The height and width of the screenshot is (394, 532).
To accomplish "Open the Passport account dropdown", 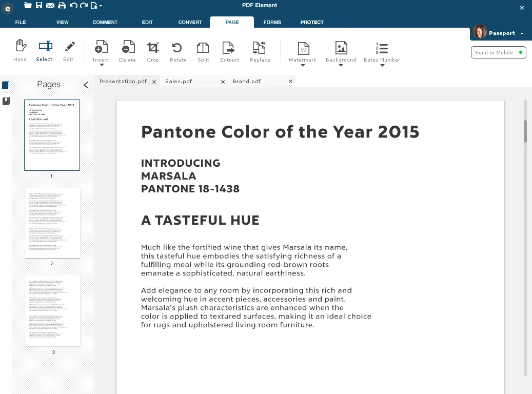I will tap(522, 33).
